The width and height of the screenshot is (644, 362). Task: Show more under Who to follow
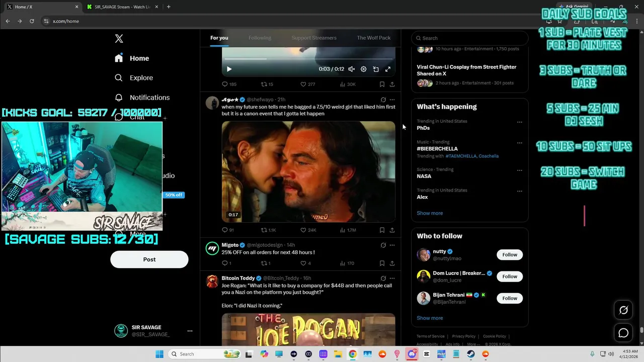pos(430,318)
